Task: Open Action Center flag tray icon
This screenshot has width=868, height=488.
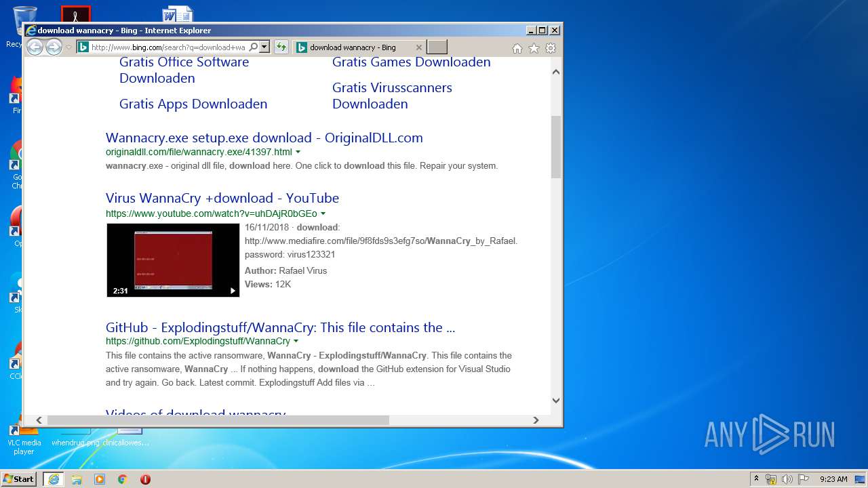Action: [x=804, y=479]
